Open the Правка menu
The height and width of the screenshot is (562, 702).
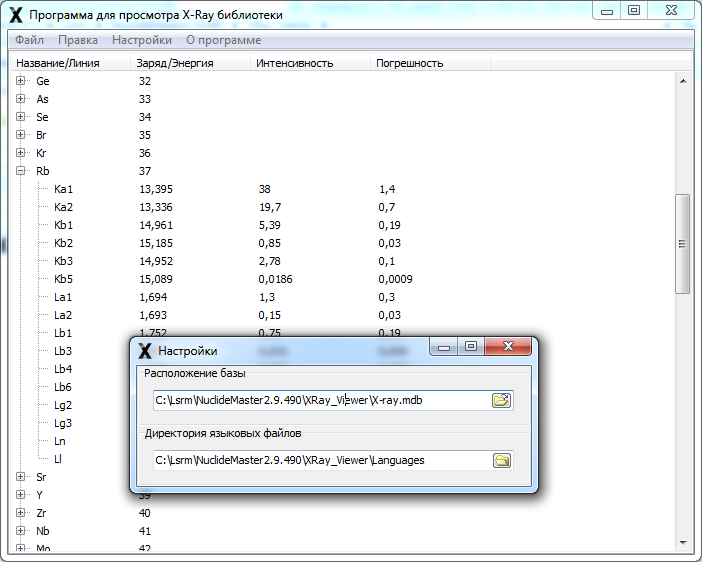click(78, 40)
